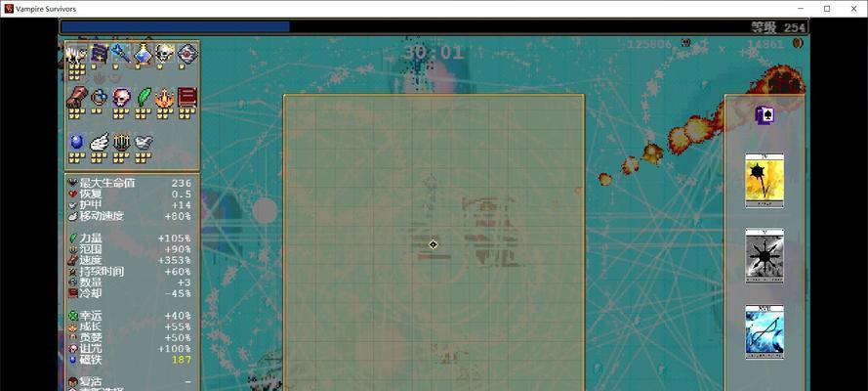
Task: Click the player position marker on map
Action: [x=433, y=244]
